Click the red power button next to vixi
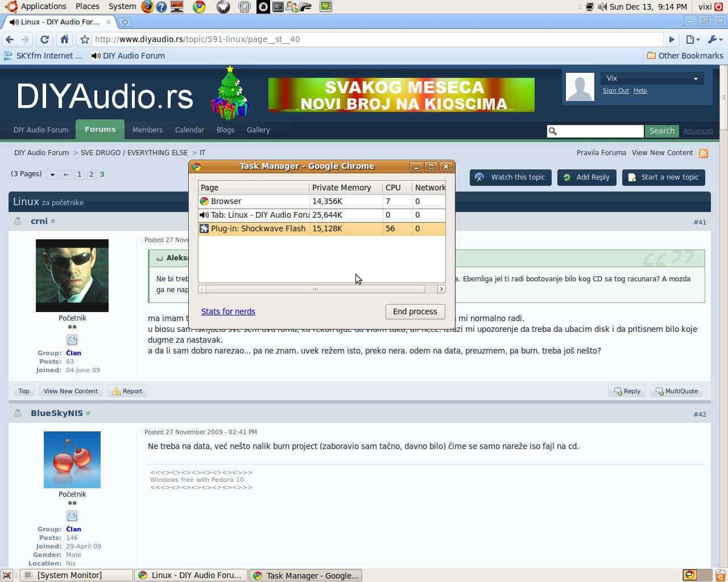The height and width of the screenshot is (582, 728). (719, 7)
